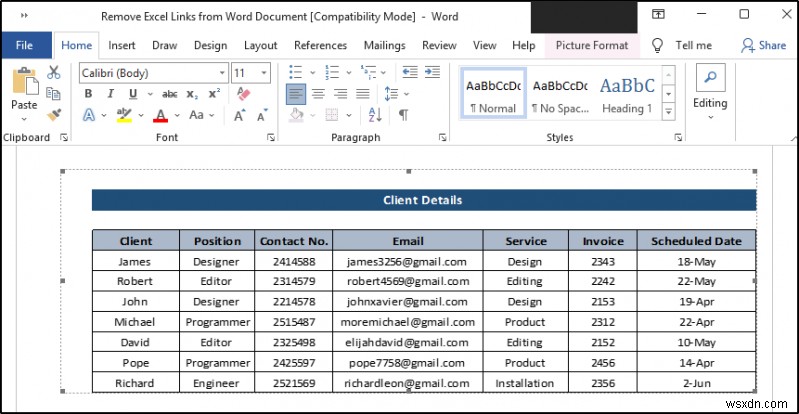
Task: Apply the Normal style
Action: point(493,93)
